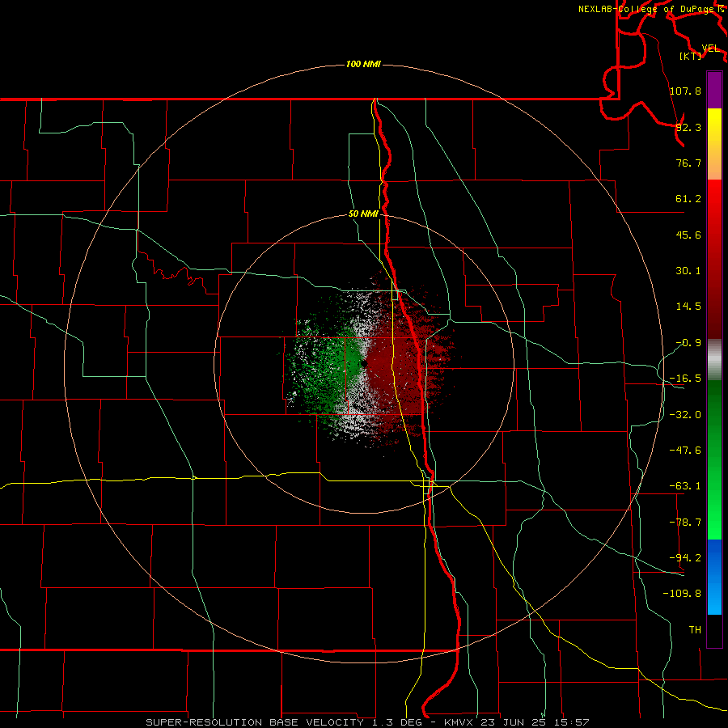Click the -94.2 scale value
The width and height of the screenshot is (728, 728).
[685, 557]
